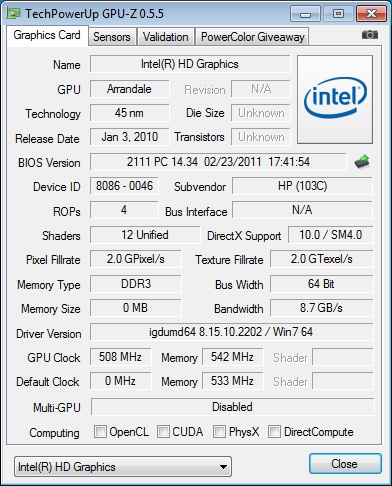The width and height of the screenshot is (392, 486).
Task: Minimize the GPU-Z window
Action: [x=305, y=14]
